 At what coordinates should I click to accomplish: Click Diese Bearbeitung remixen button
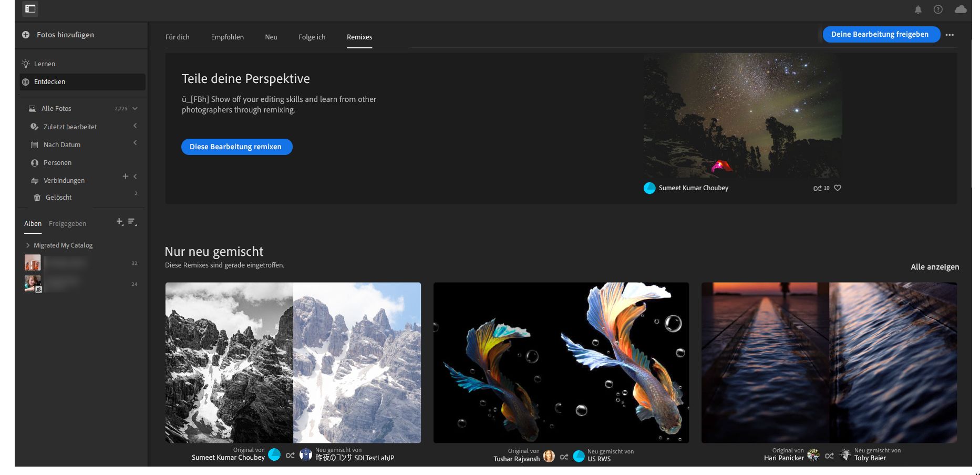click(x=236, y=147)
